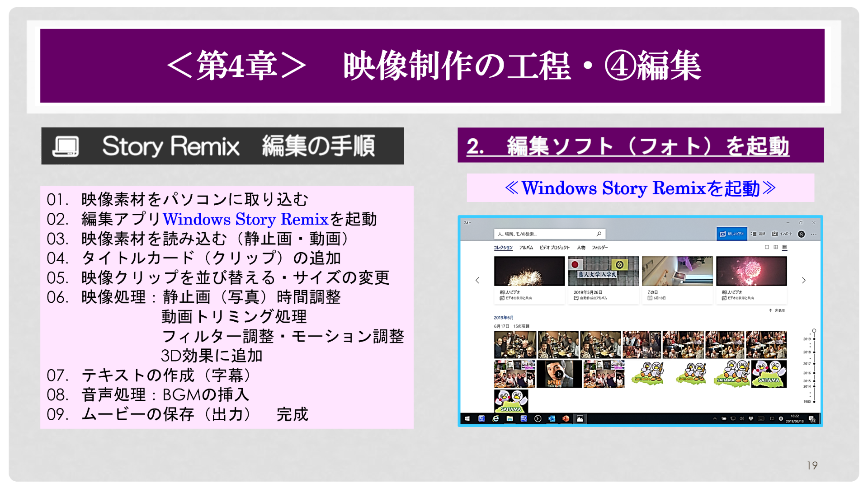
Task: Click the left carousel chevron arrow
Action: coord(477,280)
